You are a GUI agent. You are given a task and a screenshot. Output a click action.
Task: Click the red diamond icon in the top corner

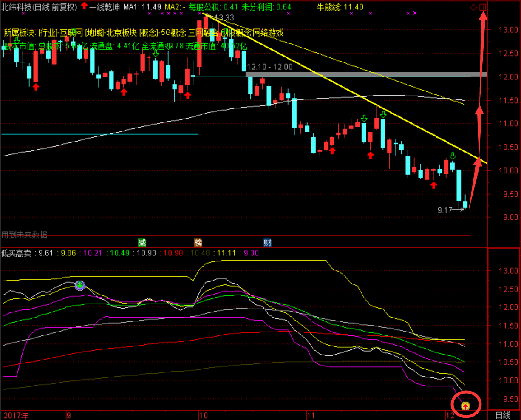point(473,7)
